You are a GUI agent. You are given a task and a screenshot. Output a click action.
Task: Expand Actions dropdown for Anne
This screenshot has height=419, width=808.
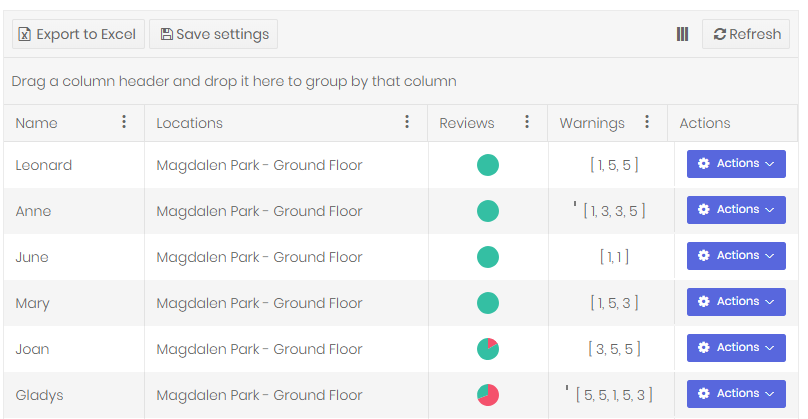(x=736, y=210)
